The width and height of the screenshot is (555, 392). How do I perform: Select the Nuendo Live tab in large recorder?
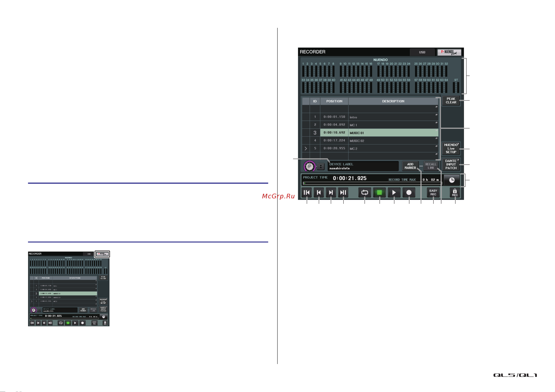[x=449, y=52]
